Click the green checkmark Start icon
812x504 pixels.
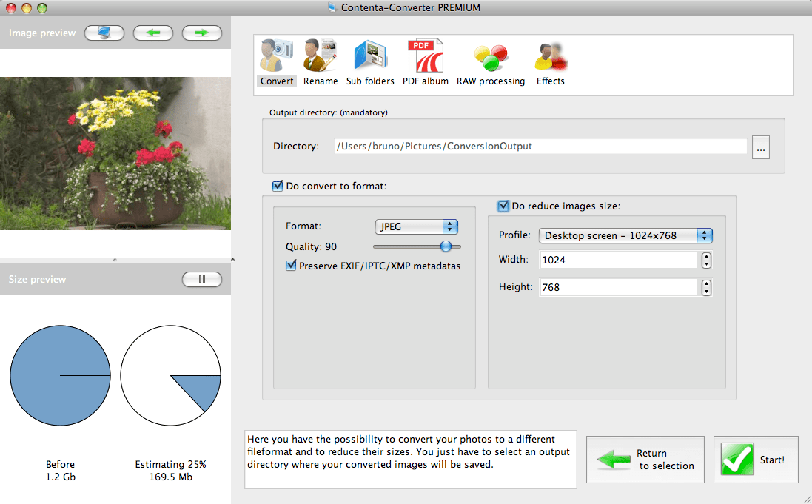point(737,460)
